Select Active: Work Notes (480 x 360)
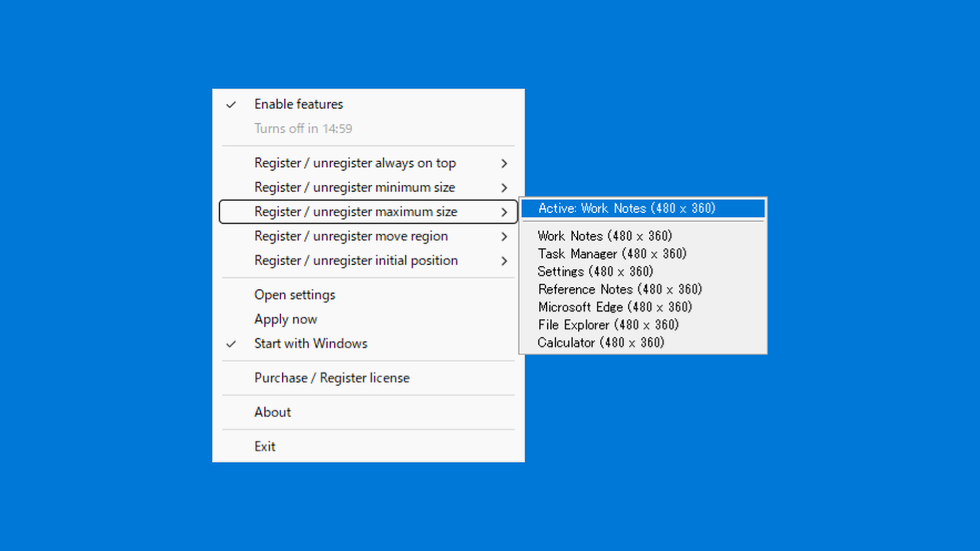Image resolution: width=980 pixels, height=551 pixels. [x=643, y=208]
